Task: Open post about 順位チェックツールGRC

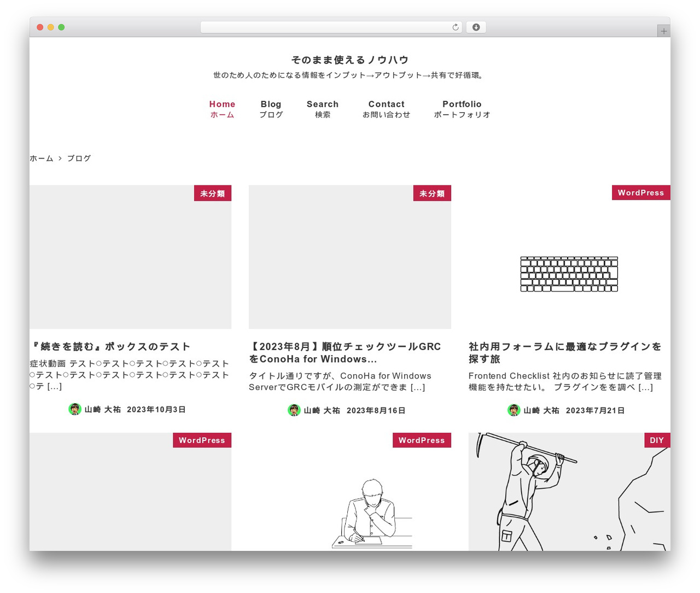Action: [345, 353]
